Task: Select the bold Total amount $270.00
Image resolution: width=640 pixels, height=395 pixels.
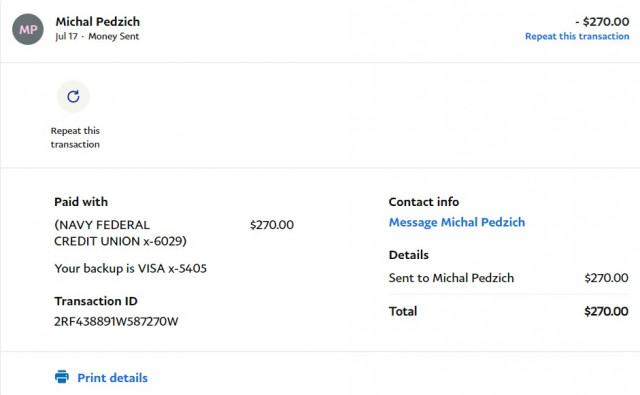Action: tap(606, 311)
